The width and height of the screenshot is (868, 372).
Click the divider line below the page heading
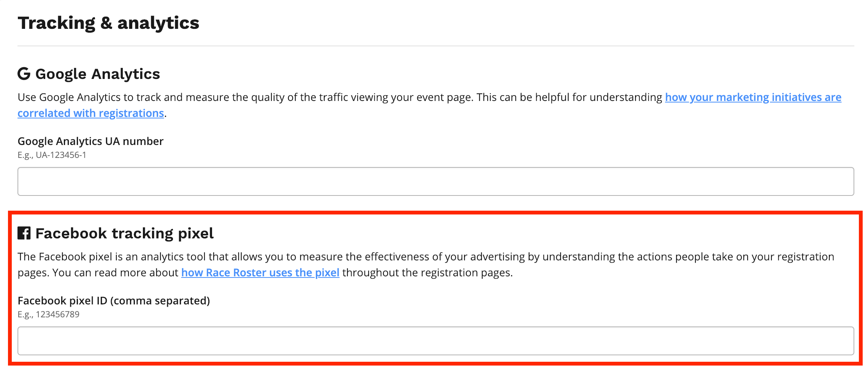[x=436, y=46]
